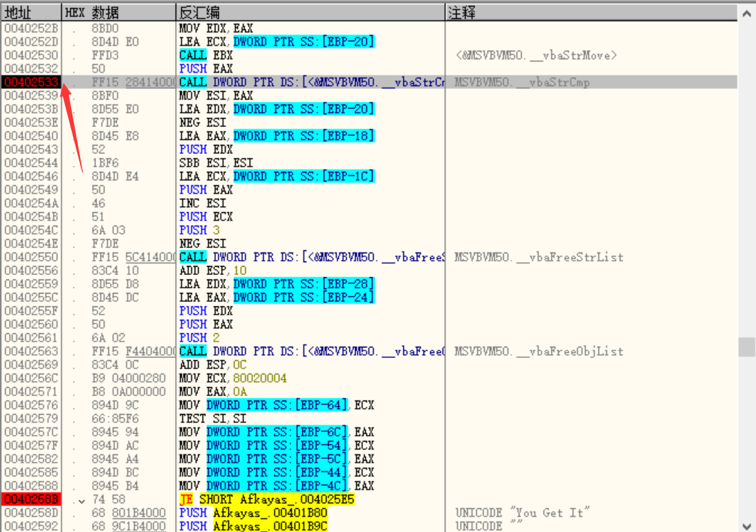Click instruction TEST SI, SI
Viewport: 756px width, 532px height.
[x=212, y=418]
